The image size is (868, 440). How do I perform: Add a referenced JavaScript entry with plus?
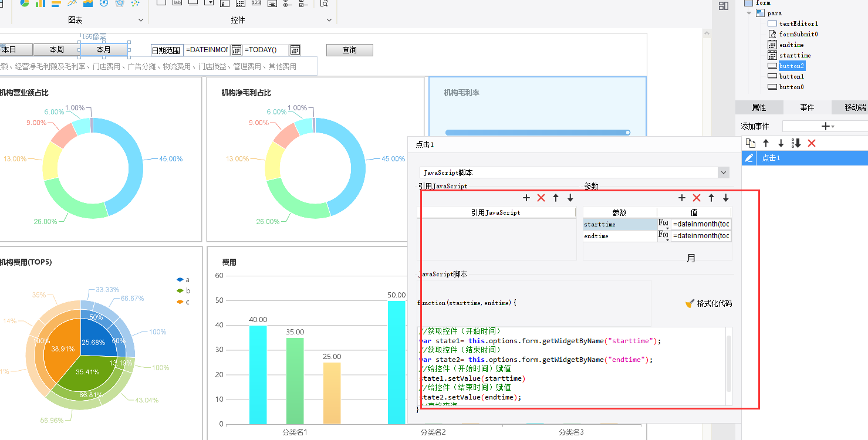pyautogui.click(x=526, y=198)
